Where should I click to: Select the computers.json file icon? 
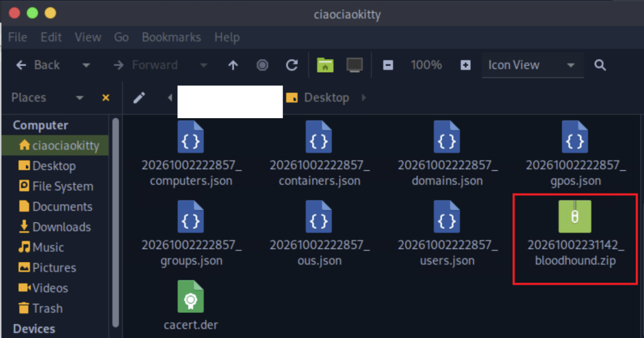click(x=191, y=137)
